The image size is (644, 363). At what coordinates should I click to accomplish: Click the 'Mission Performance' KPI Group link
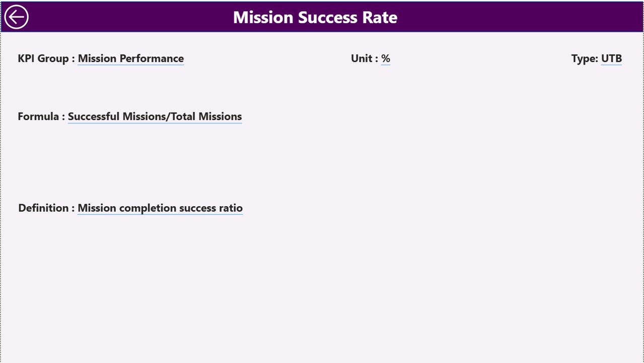[130, 58]
